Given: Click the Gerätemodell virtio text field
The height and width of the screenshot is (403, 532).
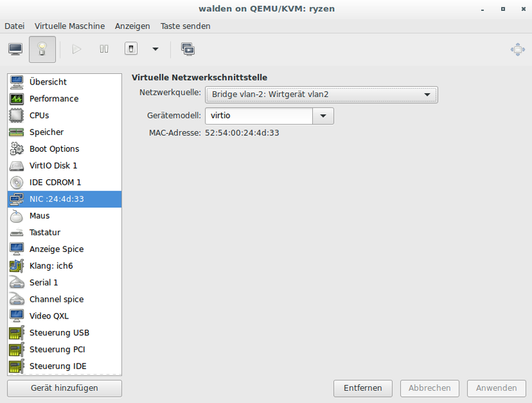Looking at the screenshot, I should (259, 116).
